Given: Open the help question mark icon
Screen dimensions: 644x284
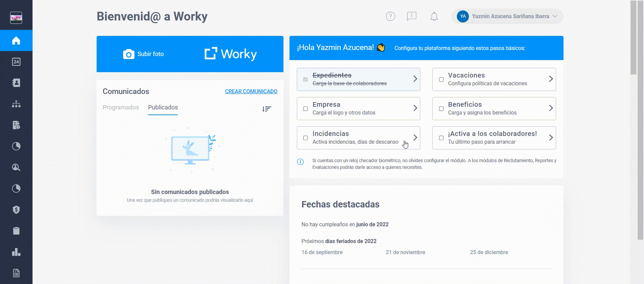Looking at the screenshot, I should 390,16.
